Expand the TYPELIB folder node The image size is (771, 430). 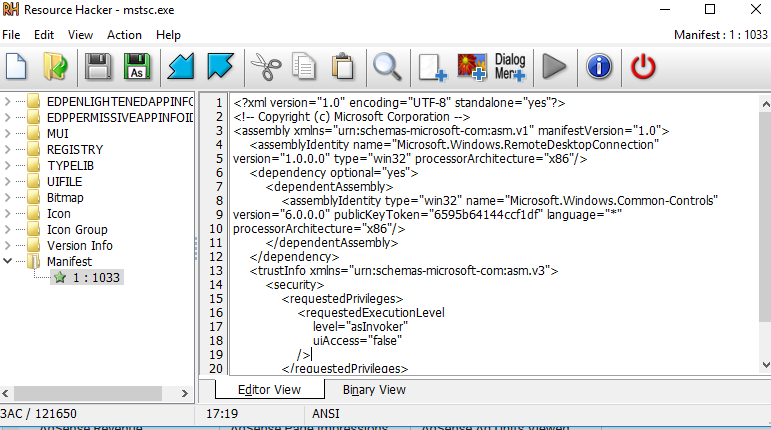pyautogui.click(x=7, y=166)
